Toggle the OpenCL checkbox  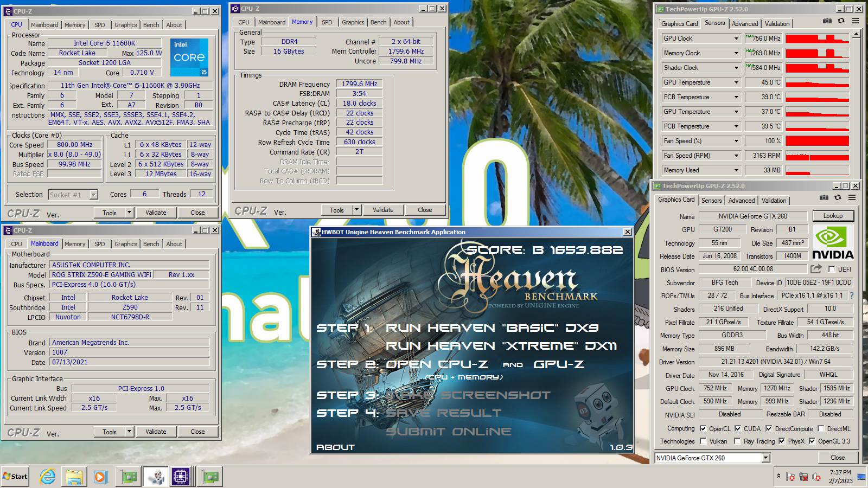pos(703,428)
